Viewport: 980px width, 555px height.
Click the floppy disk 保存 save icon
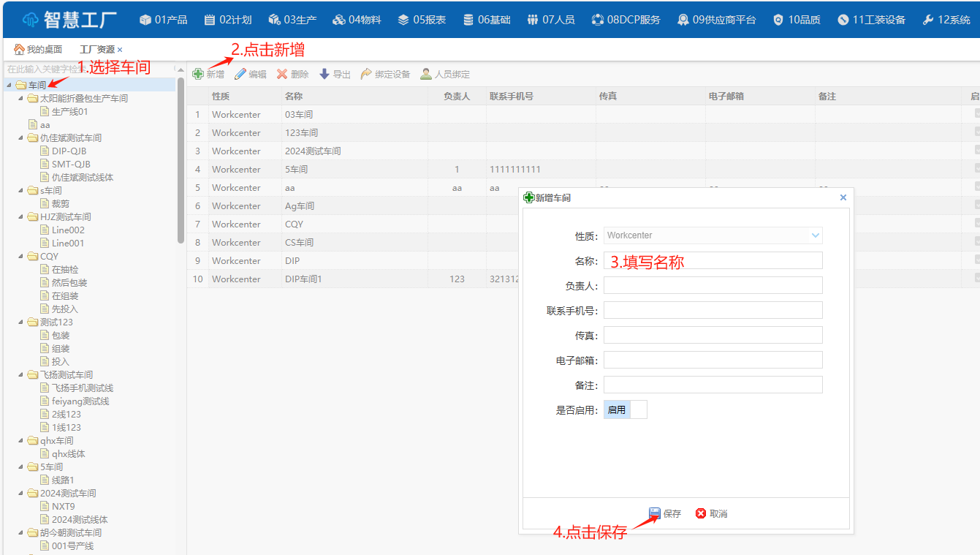point(655,513)
